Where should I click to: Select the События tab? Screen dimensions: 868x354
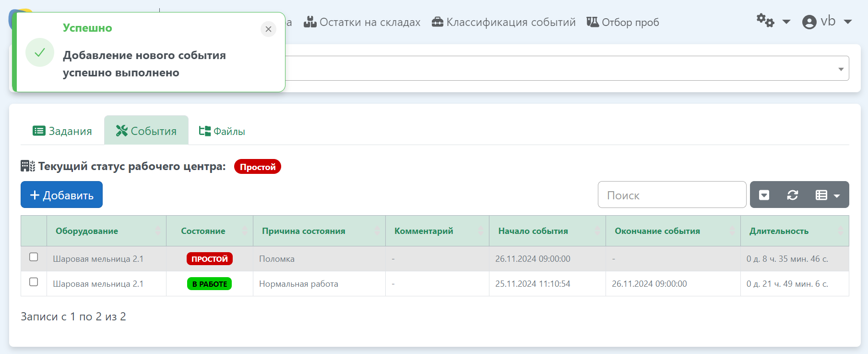pyautogui.click(x=146, y=131)
